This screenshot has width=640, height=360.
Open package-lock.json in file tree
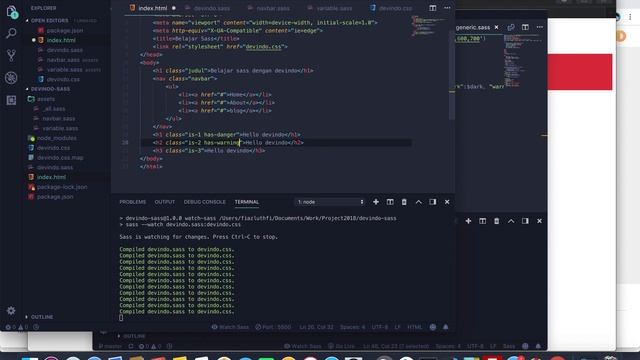(62, 187)
